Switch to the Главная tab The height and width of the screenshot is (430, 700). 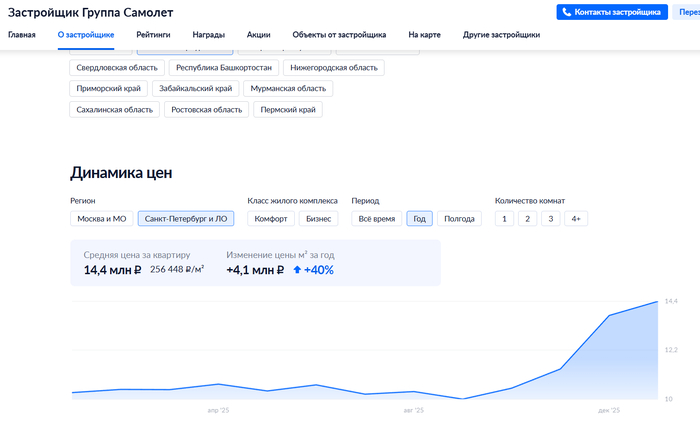coord(22,35)
